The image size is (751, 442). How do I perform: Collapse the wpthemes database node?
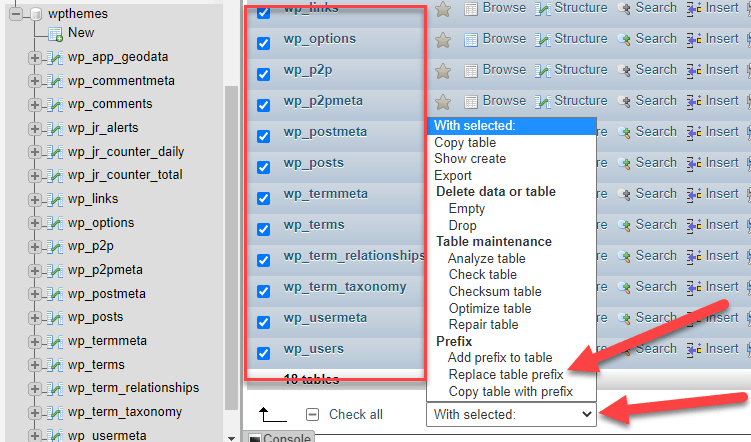(16, 14)
